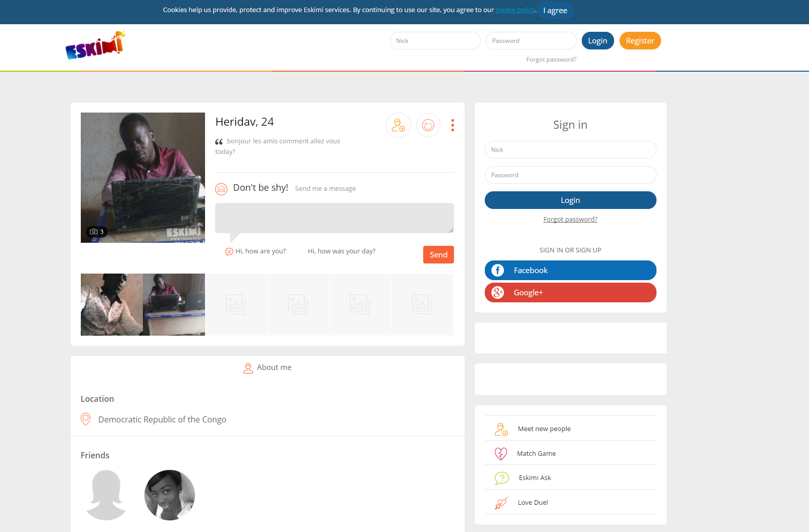
Task: Click the Sign in panel Login button
Action: (570, 200)
